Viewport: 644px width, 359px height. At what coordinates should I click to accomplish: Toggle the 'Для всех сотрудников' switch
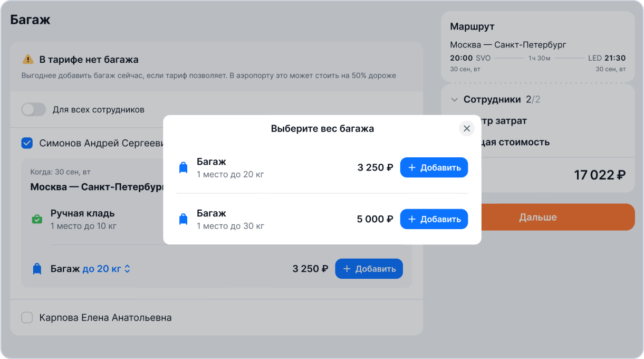(34, 110)
